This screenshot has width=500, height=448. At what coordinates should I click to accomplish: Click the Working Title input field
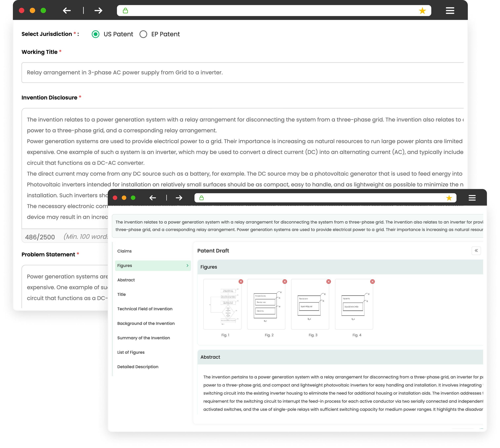(x=242, y=73)
